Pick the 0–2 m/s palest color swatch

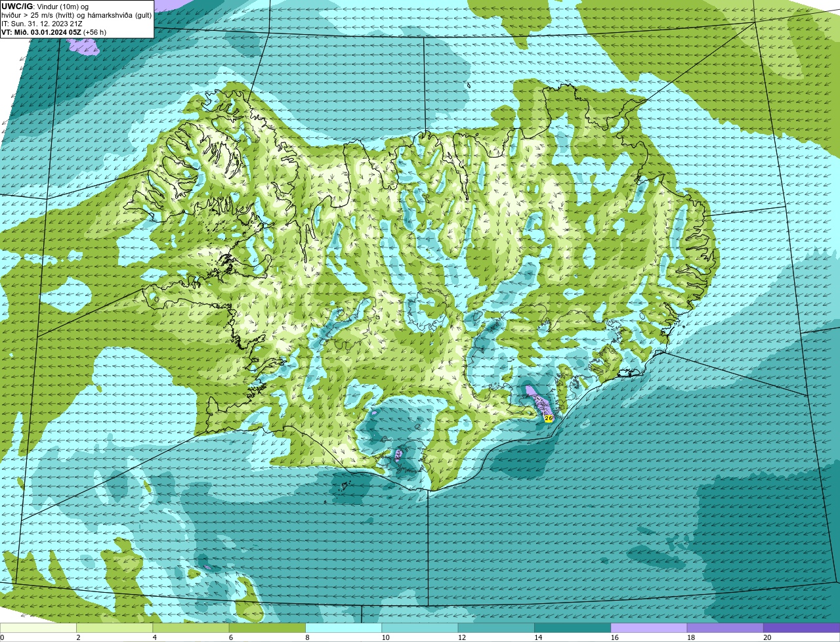(38, 628)
